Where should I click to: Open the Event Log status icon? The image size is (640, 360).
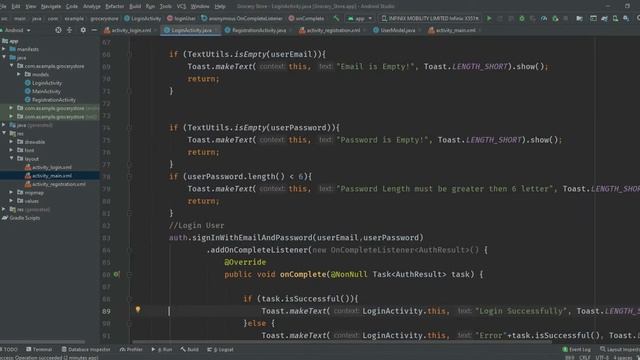(576, 349)
